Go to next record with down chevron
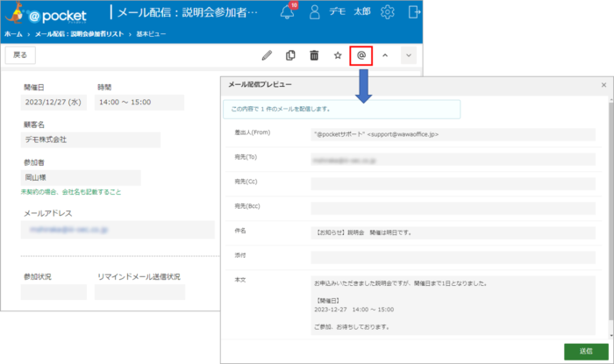This screenshot has height=364, width=614. point(409,55)
